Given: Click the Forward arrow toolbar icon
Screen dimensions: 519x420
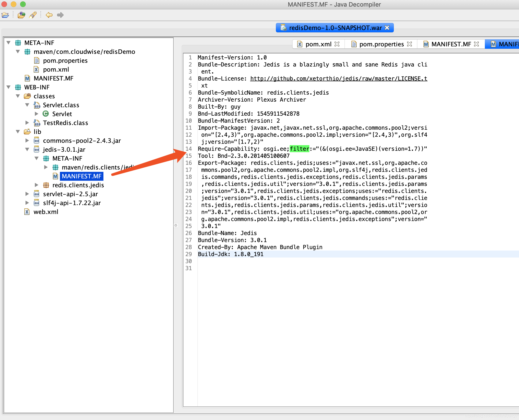Looking at the screenshot, I should pos(60,15).
